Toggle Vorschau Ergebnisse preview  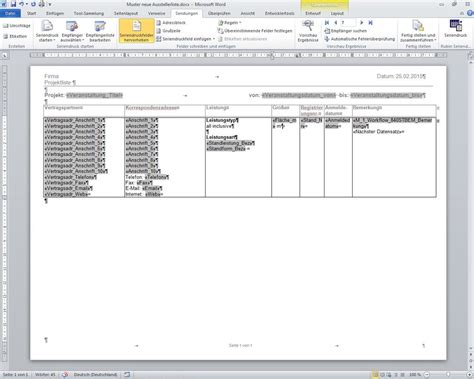(x=307, y=31)
